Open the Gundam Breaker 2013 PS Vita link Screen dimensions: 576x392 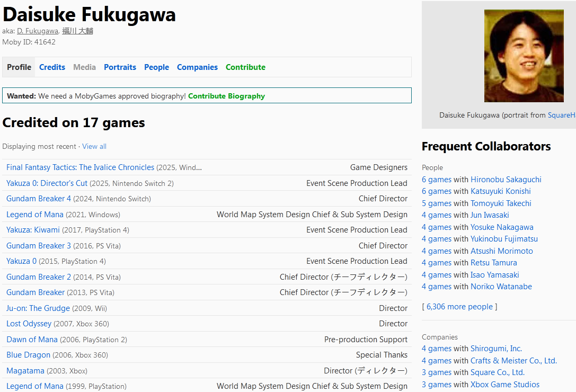36,292
